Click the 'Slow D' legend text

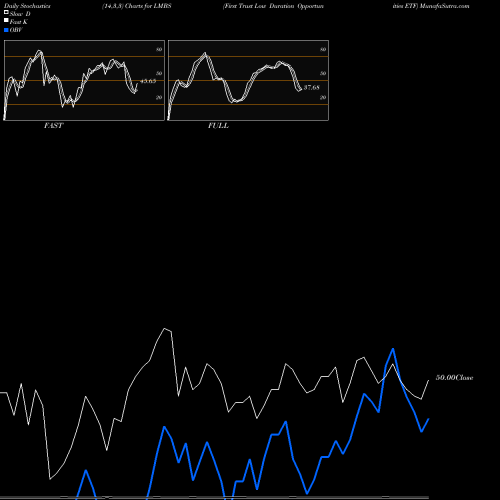tap(20, 14)
